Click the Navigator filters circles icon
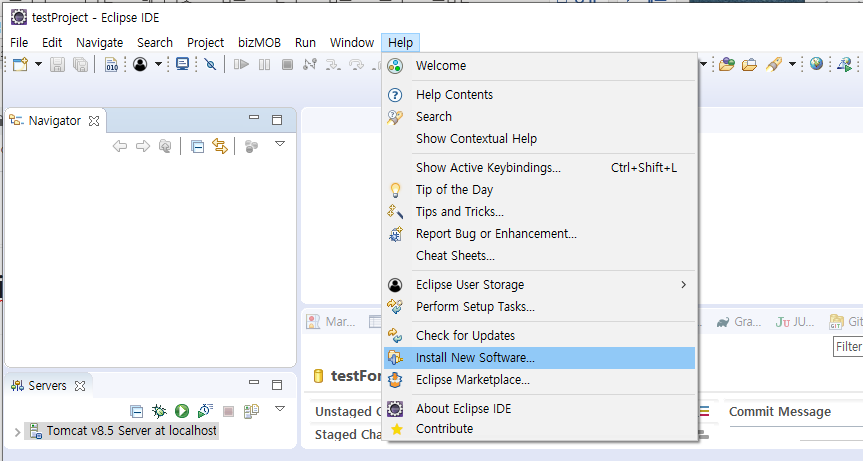Image resolution: width=863 pixels, height=461 pixels. click(x=251, y=146)
